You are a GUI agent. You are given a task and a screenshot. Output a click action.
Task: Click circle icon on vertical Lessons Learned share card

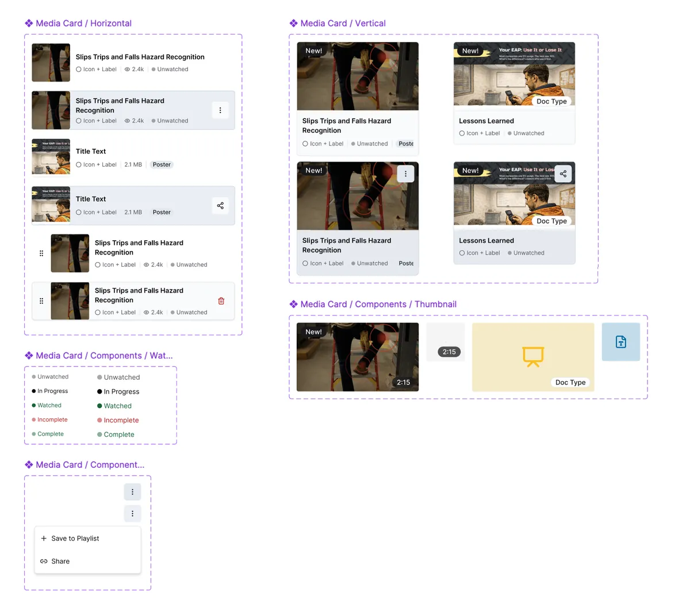[462, 253]
